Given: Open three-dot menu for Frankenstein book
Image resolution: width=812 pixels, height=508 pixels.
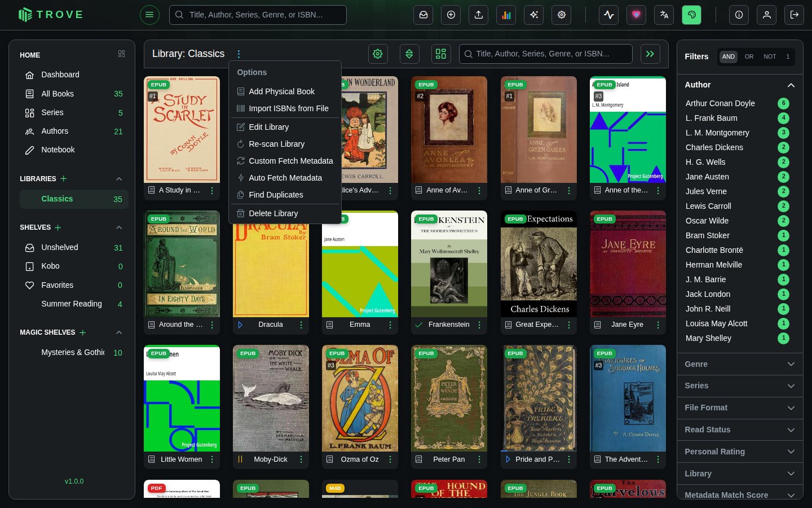Looking at the screenshot, I should (x=479, y=325).
